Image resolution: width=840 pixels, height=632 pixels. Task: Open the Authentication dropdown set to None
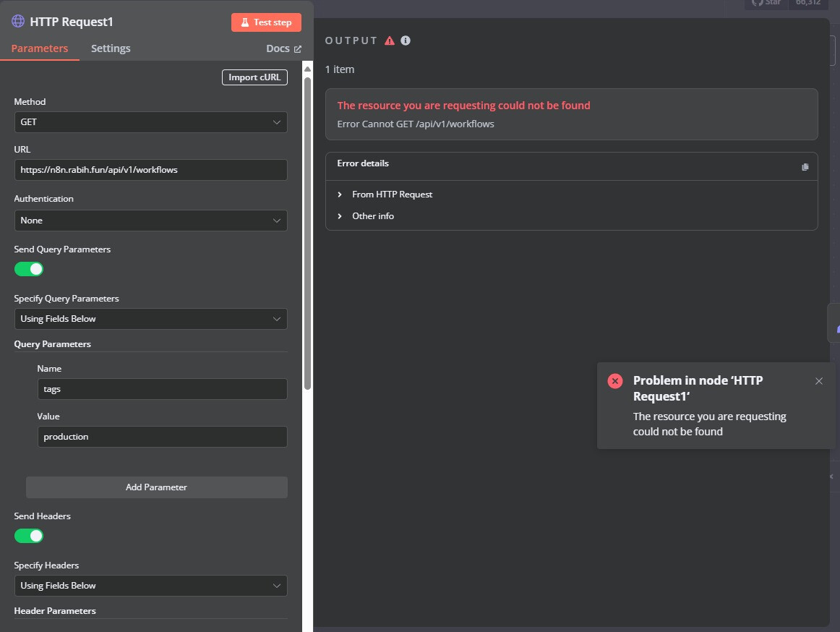pos(150,221)
